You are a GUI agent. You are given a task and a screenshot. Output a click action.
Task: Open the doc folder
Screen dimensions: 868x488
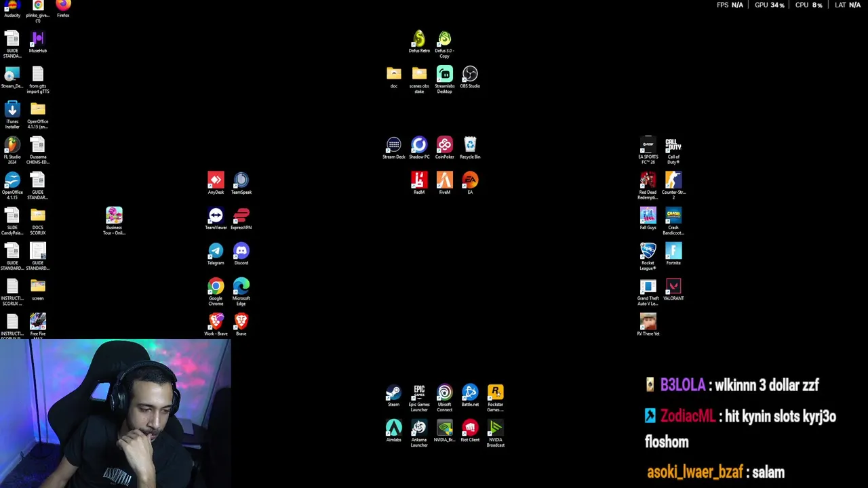394,77
